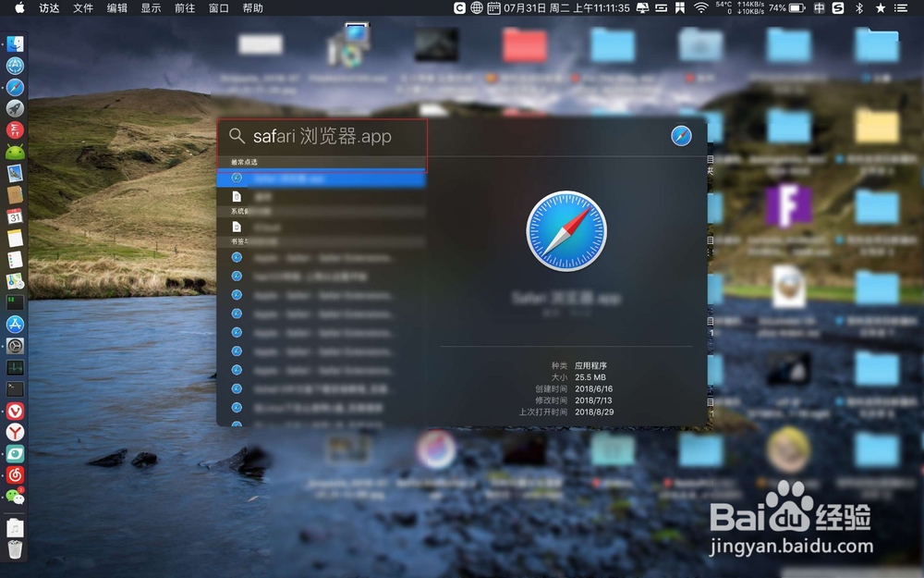The height and width of the screenshot is (578, 924).
Task: Open NetEase Music in the Dock
Action: click(x=15, y=474)
